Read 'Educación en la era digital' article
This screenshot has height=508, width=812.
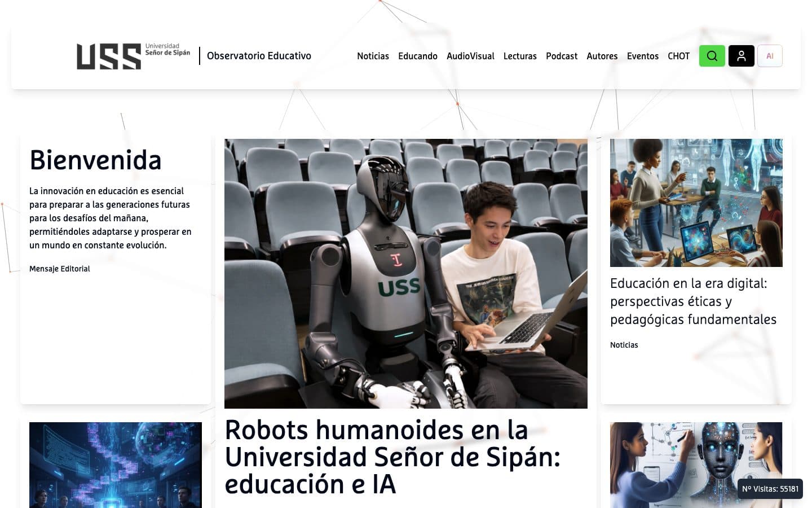[x=693, y=301]
